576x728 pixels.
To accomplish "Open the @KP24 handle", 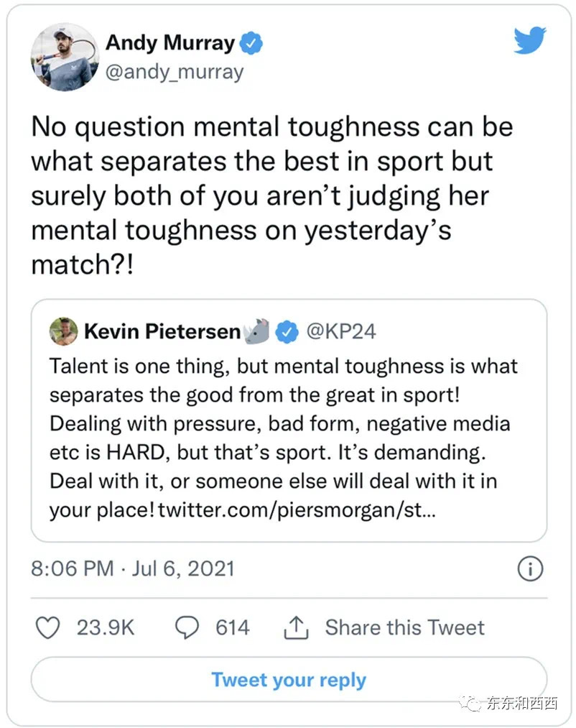I will pyautogui.click(x=341, y=331).
